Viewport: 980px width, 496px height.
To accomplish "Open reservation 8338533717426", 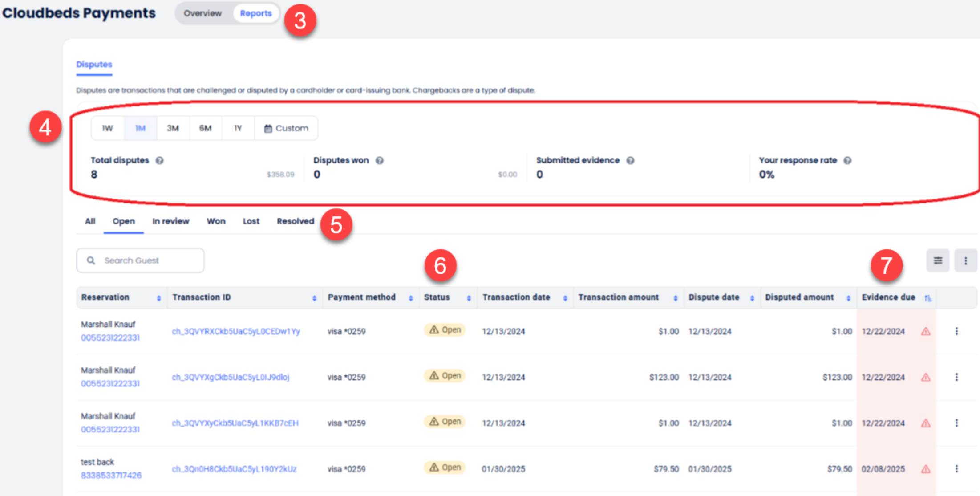I will 111,476.
